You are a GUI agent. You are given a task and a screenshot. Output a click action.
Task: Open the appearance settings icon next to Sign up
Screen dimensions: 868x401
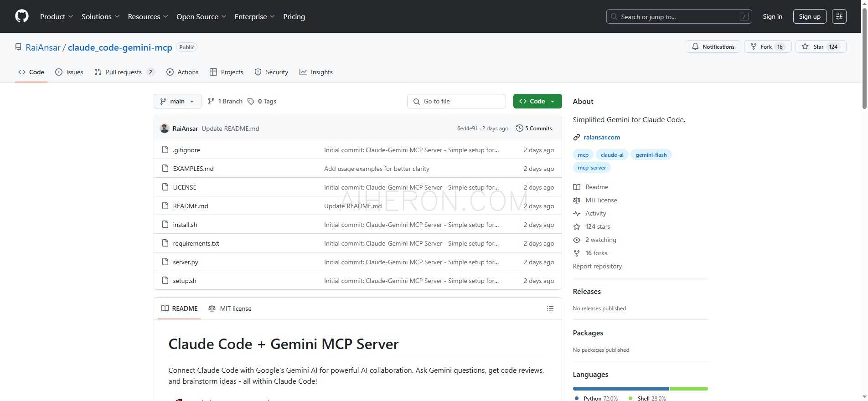839,16
